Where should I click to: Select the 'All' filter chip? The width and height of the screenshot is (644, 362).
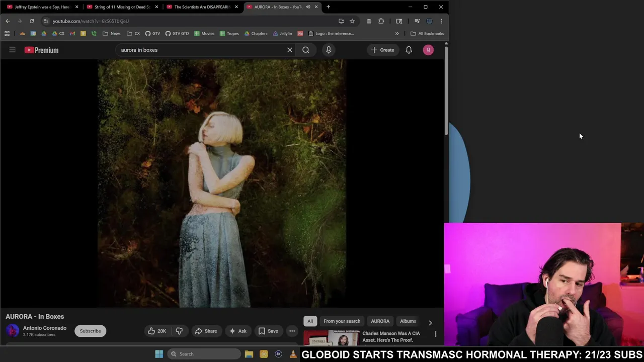(310, 321)
